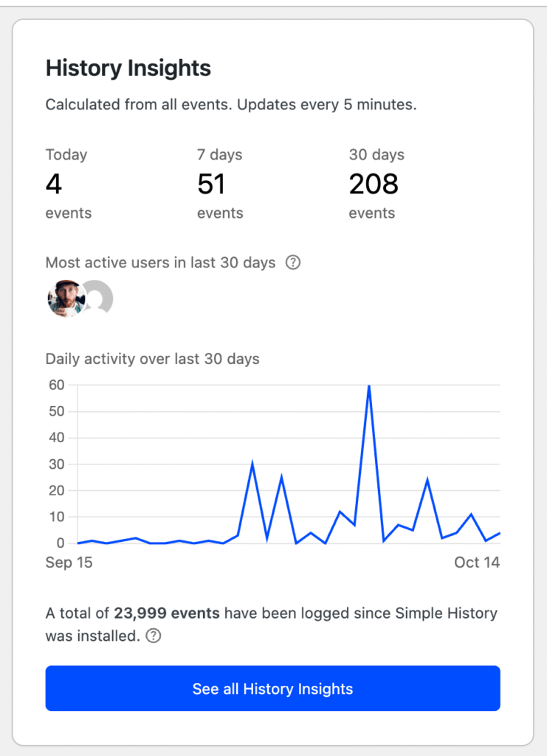The width and height of the screenshot is (547, 756).
Task: Click the 60 value on chart y-axis
Action: point(56,385)
